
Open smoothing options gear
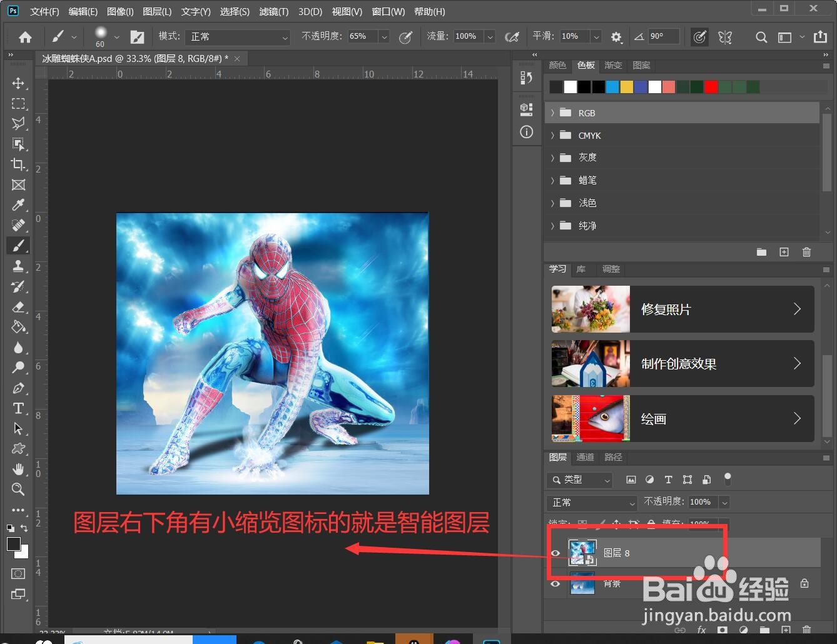click(616, 37)
